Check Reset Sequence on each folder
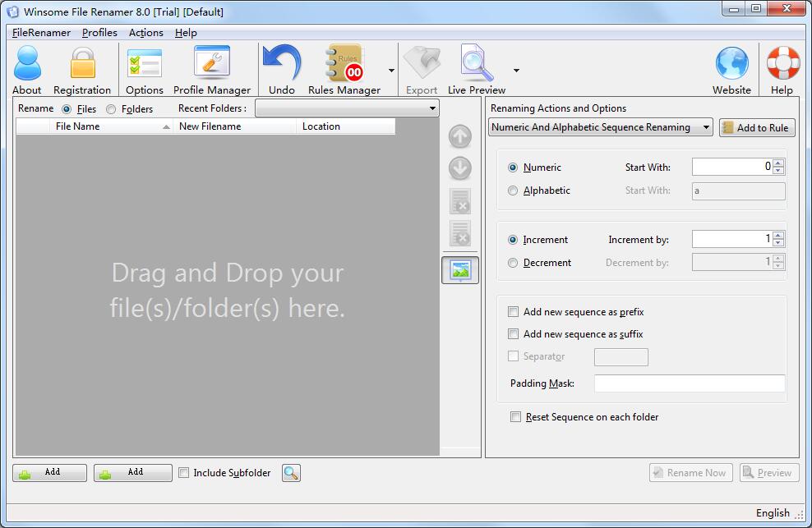This screenshot has height=528, width=812. 516,416
